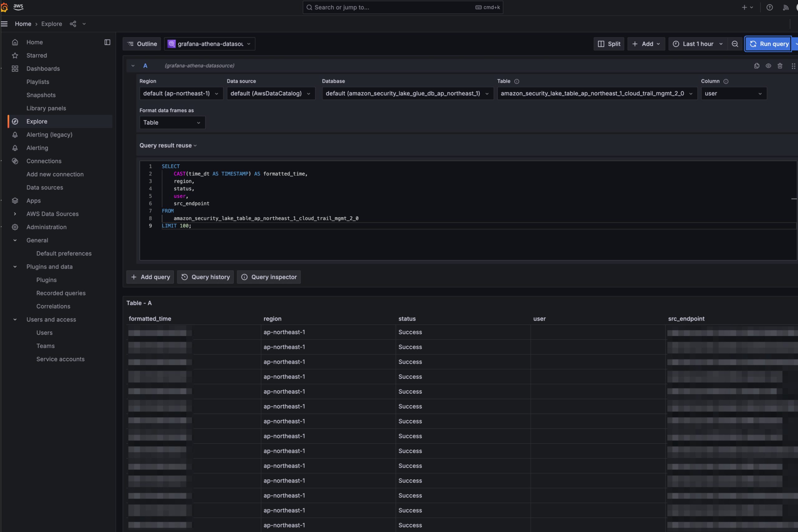Open Format data frames as dropdown
The height and width of the screenshot is (532, 798).
[172, 122]
